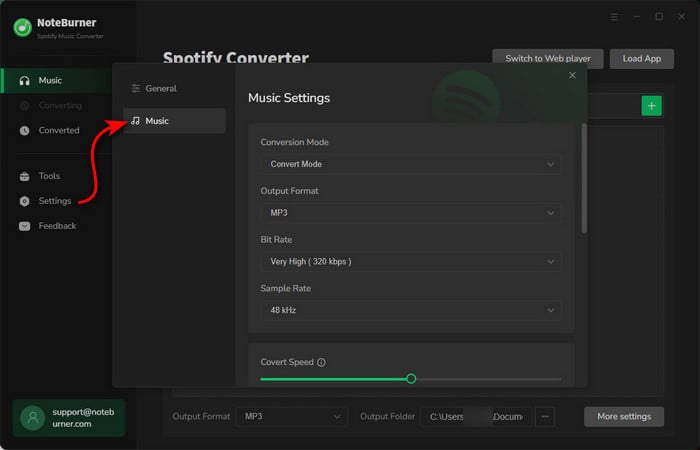The image size is (700, 450).
Task: Click the NoteBurner logo icon
Action: pos(22,28)
